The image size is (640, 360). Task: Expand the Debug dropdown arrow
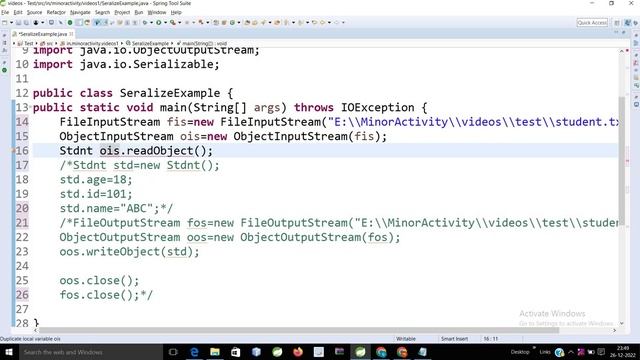click(151, 22)
